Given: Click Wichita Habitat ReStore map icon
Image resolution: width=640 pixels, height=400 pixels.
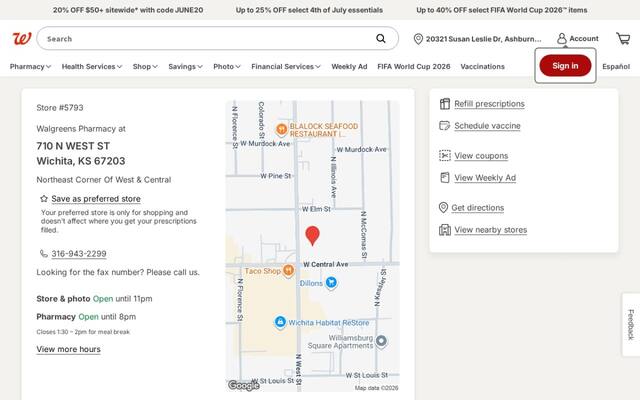Looking at the screenshot, I should point(280,322).
